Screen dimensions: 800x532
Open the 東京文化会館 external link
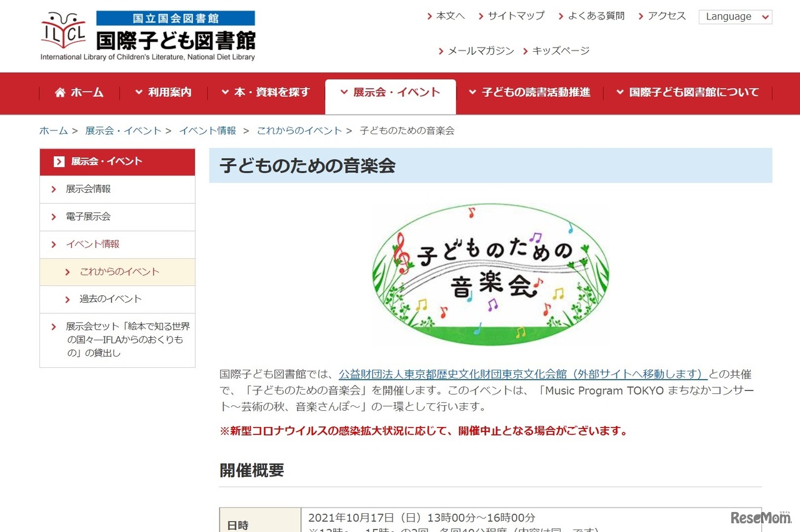(x=522, y=375)
